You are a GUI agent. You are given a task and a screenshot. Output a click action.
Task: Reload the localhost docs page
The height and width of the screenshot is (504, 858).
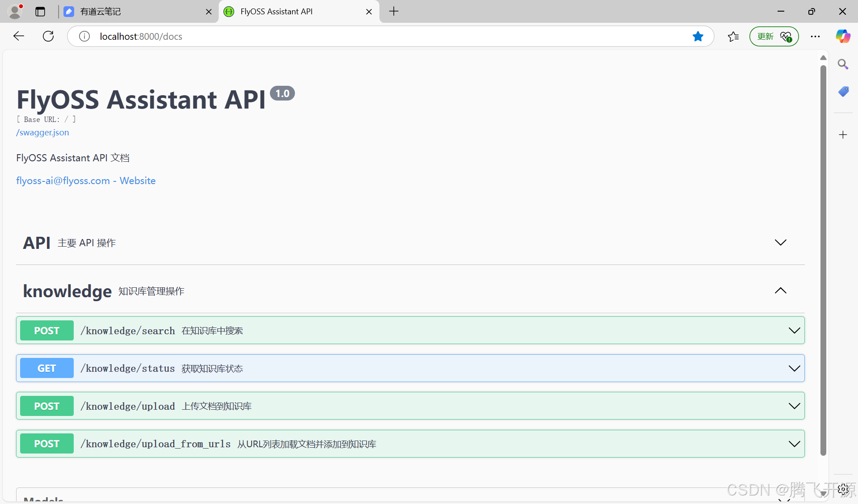coord(48,36)
